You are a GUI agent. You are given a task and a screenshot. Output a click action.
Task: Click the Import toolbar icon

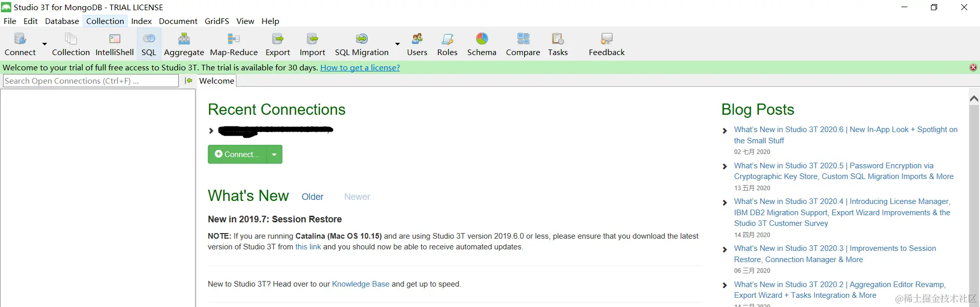[312, 44]
